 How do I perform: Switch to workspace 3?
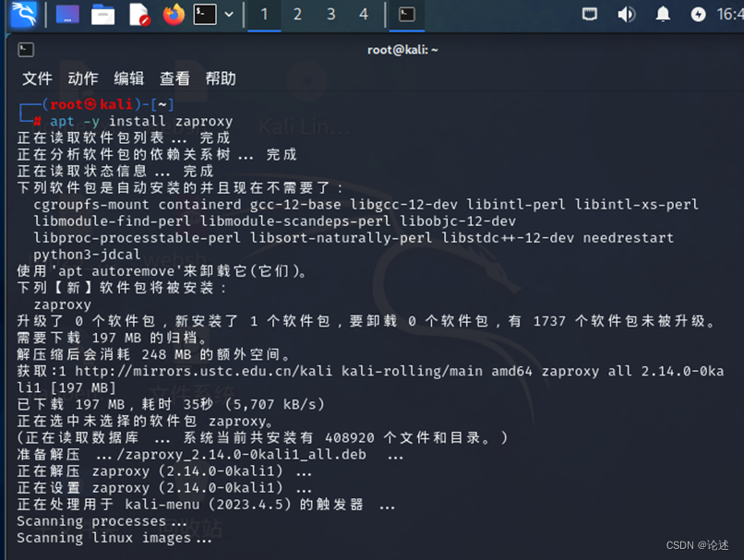330,15
